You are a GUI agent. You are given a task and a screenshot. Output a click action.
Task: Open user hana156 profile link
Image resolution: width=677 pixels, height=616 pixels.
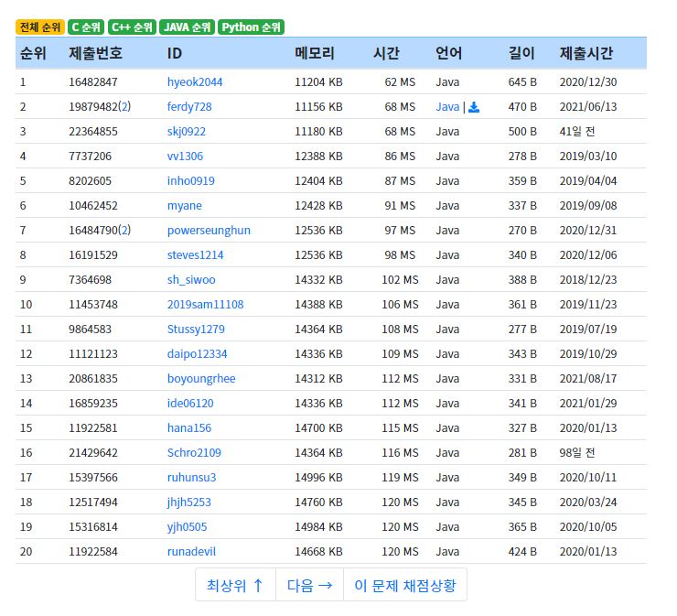(x=189, y=427)
